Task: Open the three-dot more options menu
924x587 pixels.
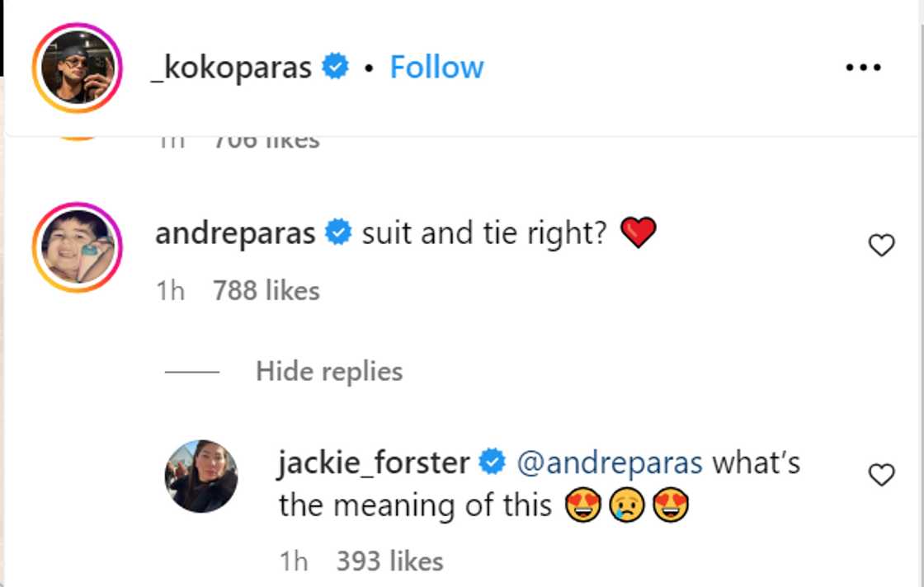Action: coord(864,68)
